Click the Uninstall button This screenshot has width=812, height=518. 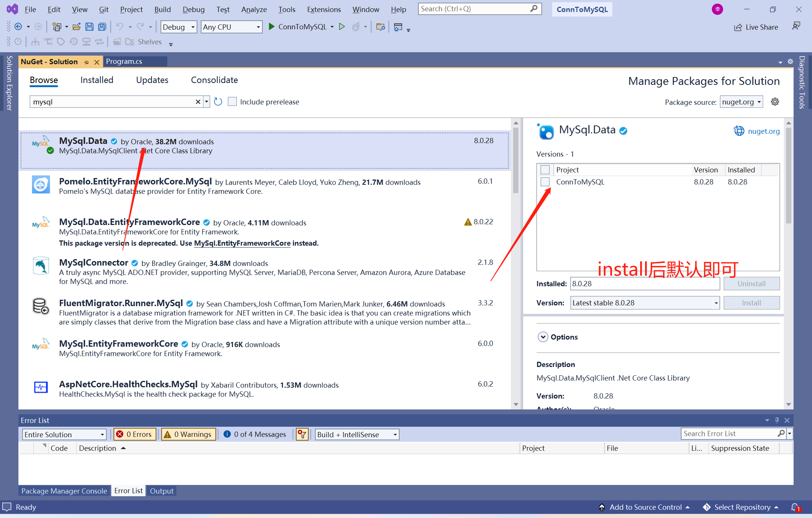(x=751, y=284)
